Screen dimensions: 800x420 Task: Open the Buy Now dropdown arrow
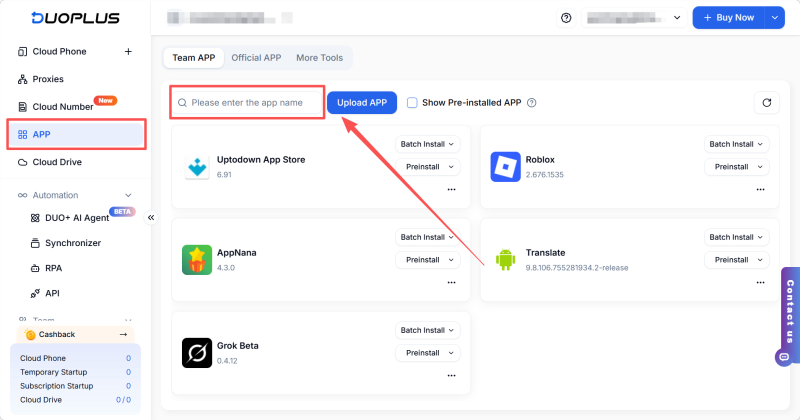pyautogui.click(x=774, y=18)
